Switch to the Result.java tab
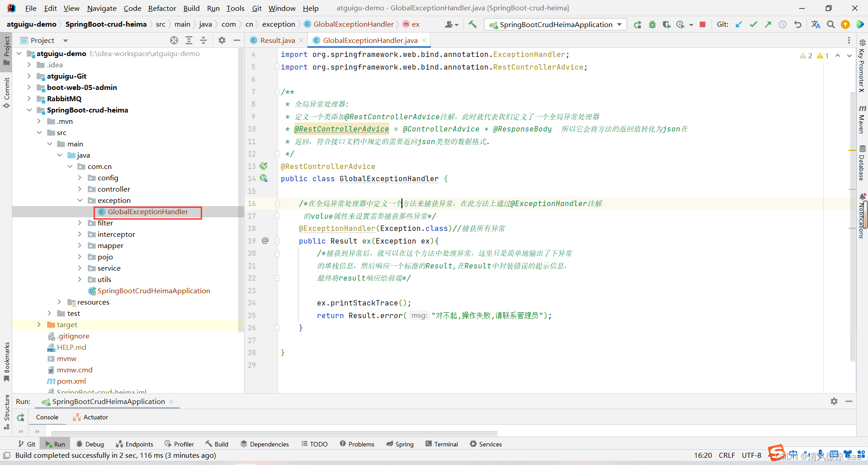The image size is (868, 465). (277, 40)
